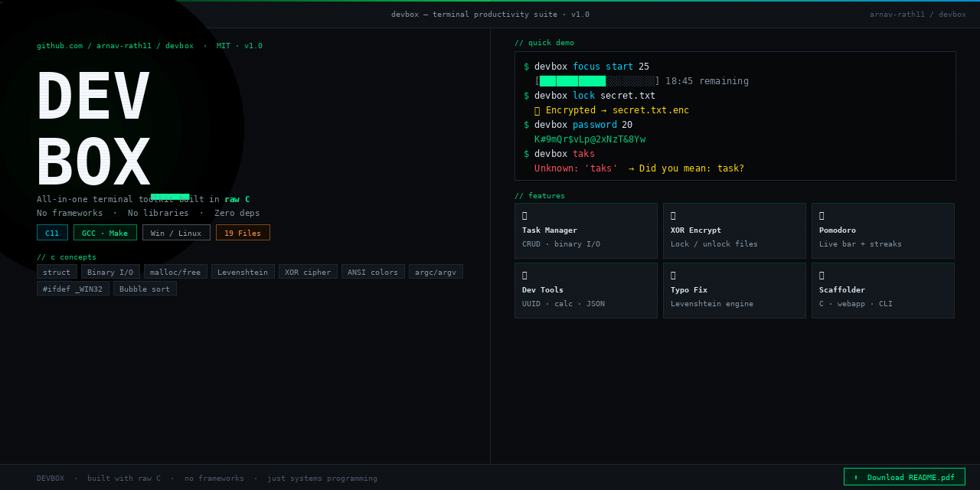Click the '18:45 remaining' text
Viewport: 980px width, 490px height.
coord(707,81)
